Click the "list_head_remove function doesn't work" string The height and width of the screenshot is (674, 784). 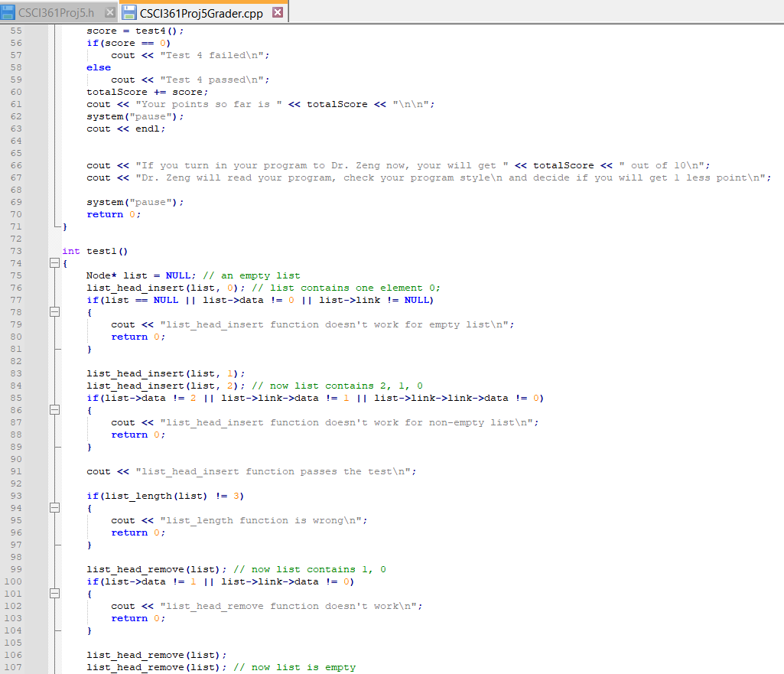click(x=288, y=606)
